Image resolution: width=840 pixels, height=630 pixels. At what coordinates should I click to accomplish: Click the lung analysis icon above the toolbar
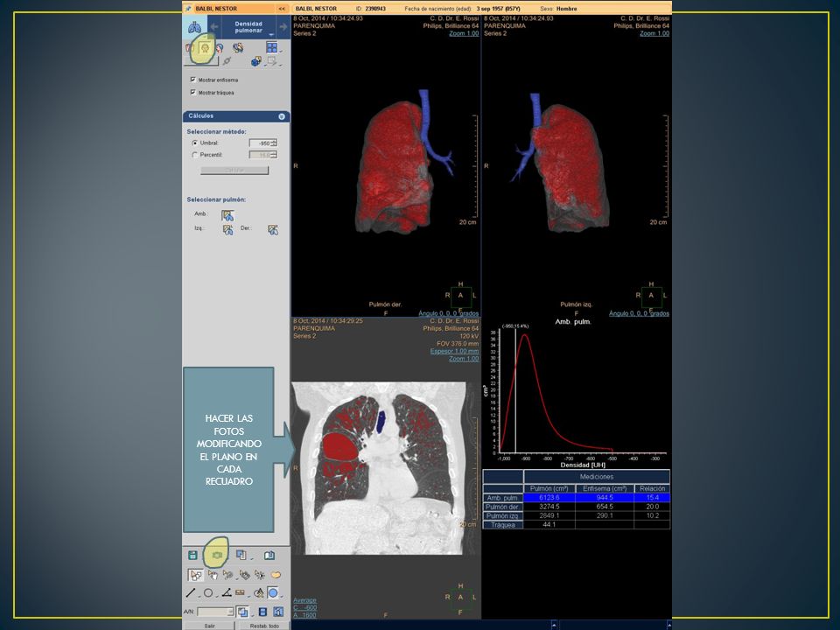pos(195,27)
